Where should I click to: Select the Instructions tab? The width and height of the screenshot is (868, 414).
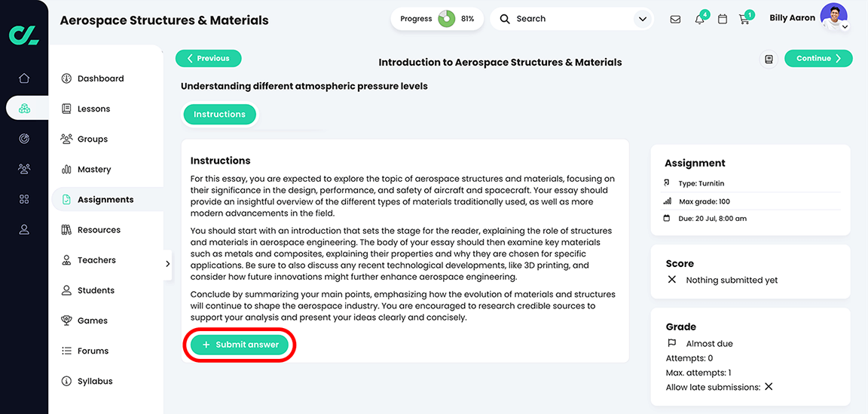coord(219,114)
